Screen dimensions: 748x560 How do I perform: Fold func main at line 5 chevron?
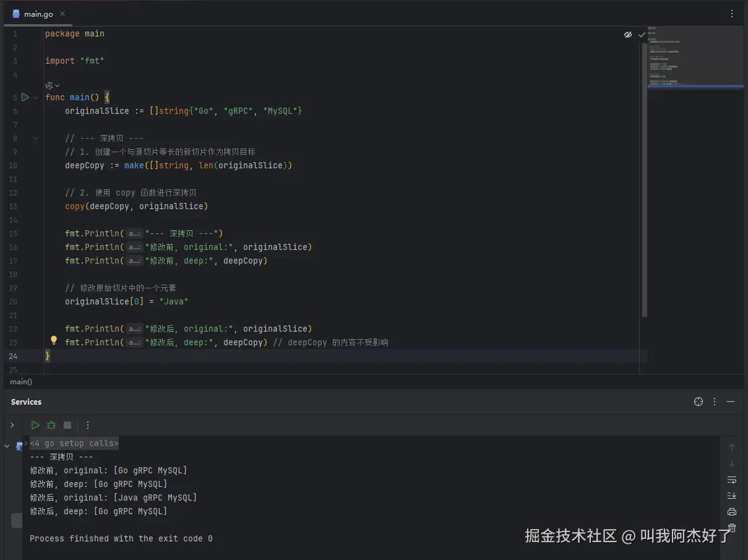[x=36, y=97]
